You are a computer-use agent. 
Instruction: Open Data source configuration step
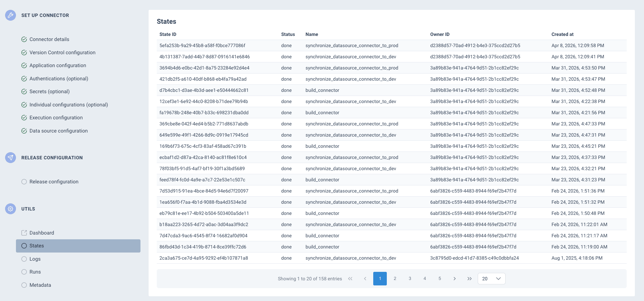(58, 131)
